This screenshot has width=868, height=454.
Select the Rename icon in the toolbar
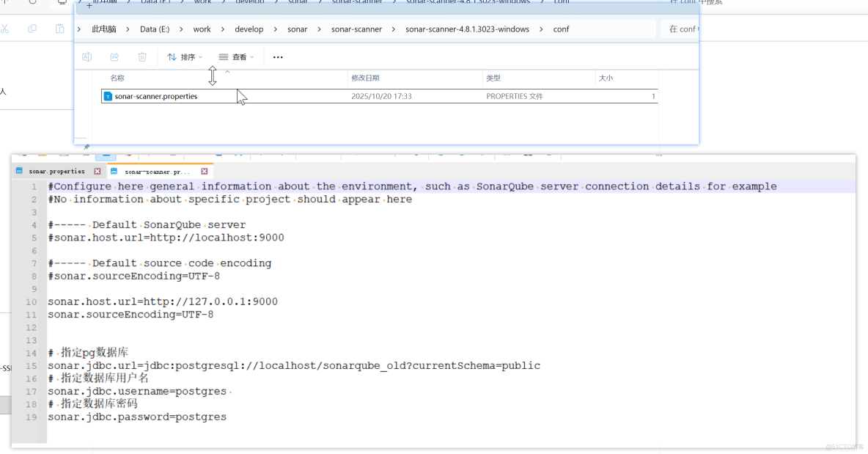pyautogui.click(x=87, y=56)
